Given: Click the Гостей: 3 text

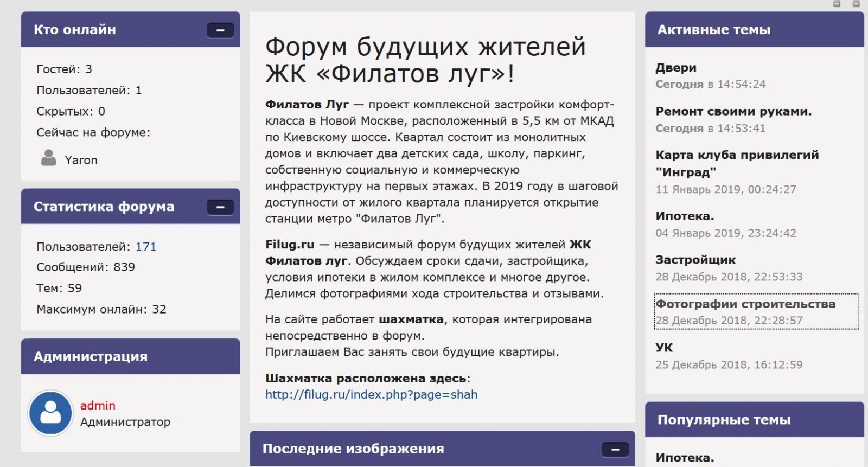Looking at the screenshot, I should click(x=64, y=69).
